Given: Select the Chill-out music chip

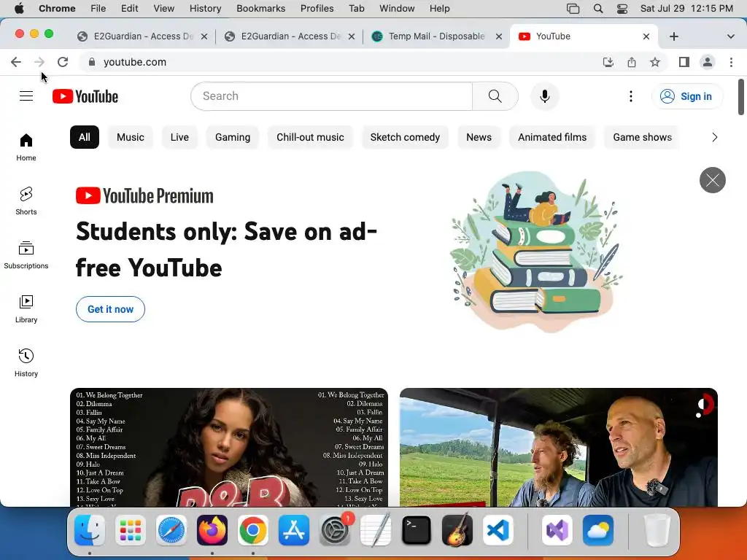Looking at the screenshot, I should pyautogui.click(x=310, y=137).
